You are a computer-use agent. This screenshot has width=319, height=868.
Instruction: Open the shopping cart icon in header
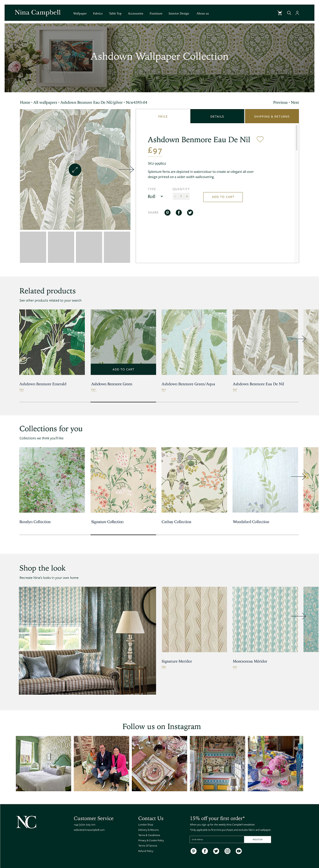(280, 13)
